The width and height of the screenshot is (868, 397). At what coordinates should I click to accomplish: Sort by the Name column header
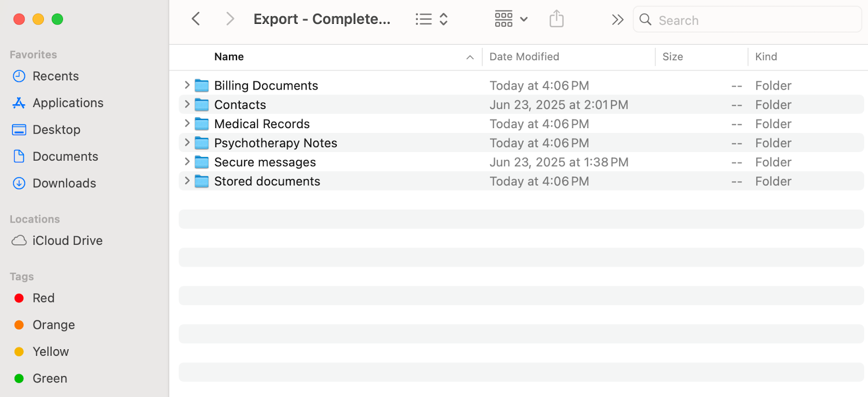(x=229, y=56)
